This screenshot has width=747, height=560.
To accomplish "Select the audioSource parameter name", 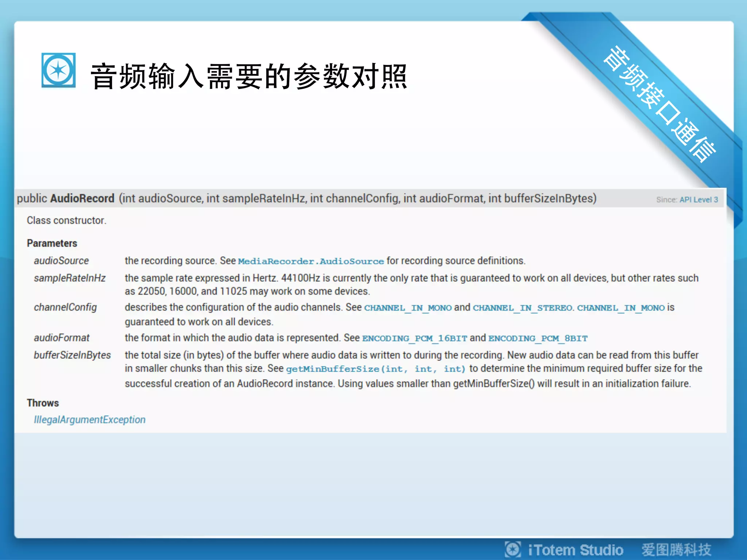I will click(x=61, y=261).
